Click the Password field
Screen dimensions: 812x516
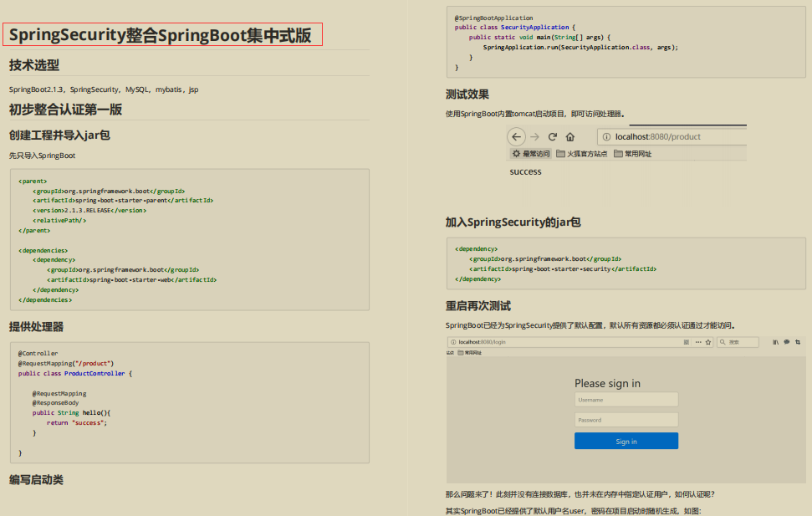pyautogui.click(x=626, y=420)
